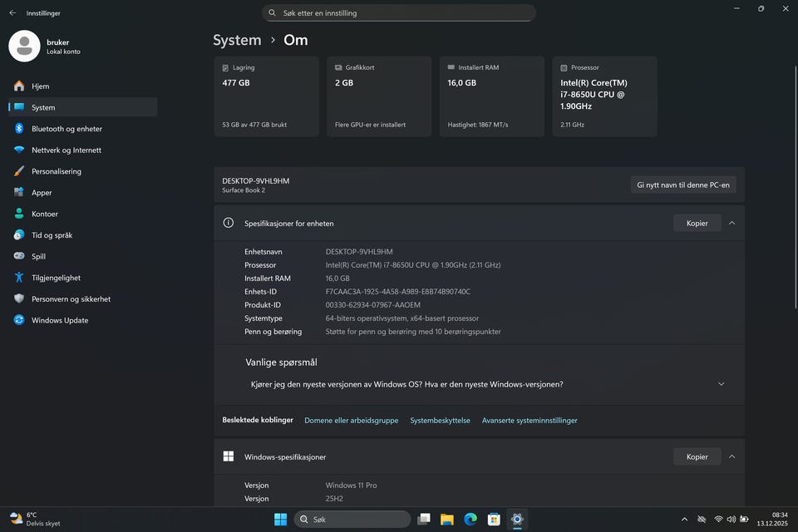
Task: Open Personvern og sikkerhet page
Action: pyautogui.click(x=71, y=299)
